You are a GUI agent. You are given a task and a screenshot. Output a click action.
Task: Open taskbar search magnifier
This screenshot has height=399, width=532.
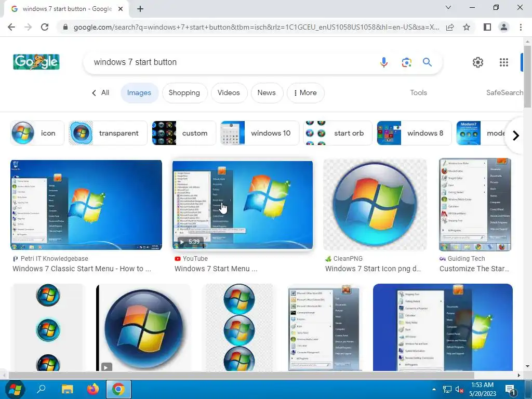pos(41,389)
